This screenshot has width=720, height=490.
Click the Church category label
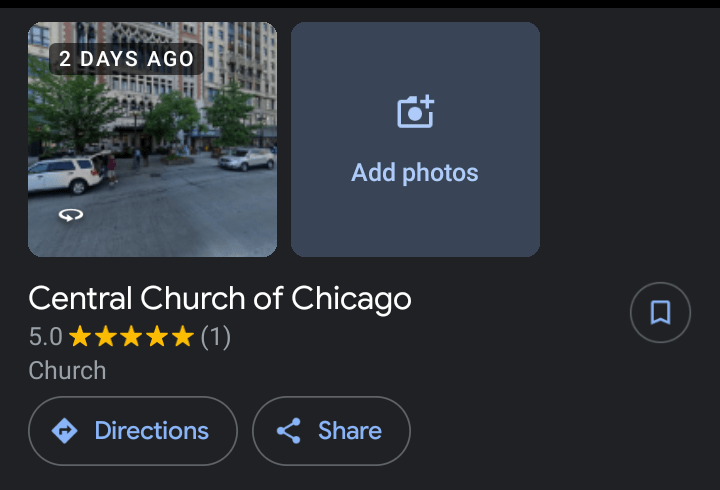click(x=67, y=371)
